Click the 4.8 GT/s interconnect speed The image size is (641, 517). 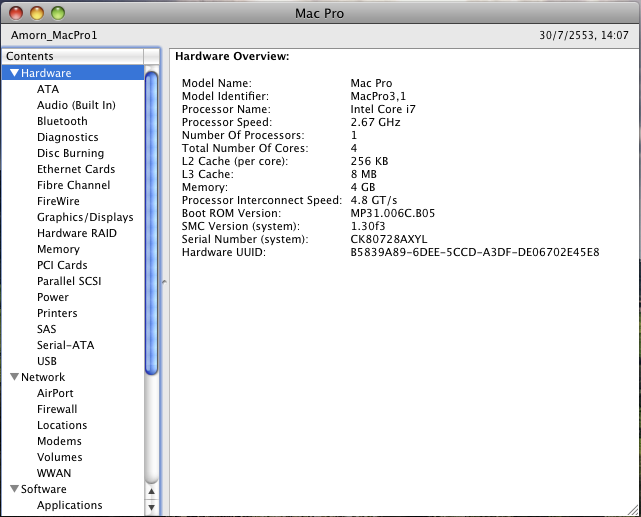click(x=374, y=200)
